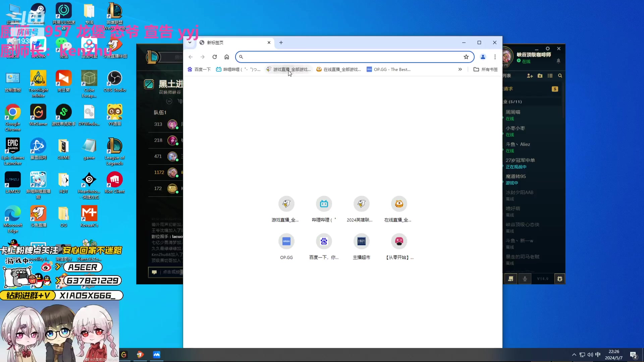644x362 pixels.
Task: Open 哔哩哔哩 shortcut tile on new tab
Action: 324,209
